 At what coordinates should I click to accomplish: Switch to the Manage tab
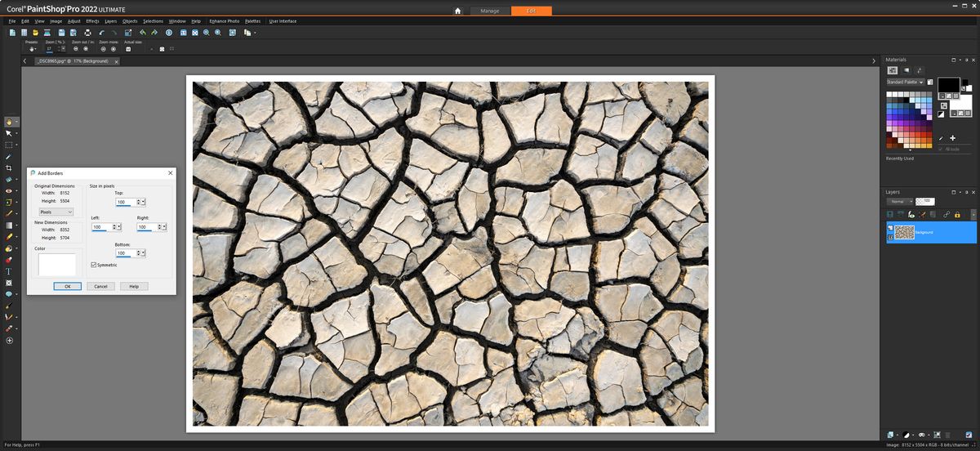click(x=490, y=11)
